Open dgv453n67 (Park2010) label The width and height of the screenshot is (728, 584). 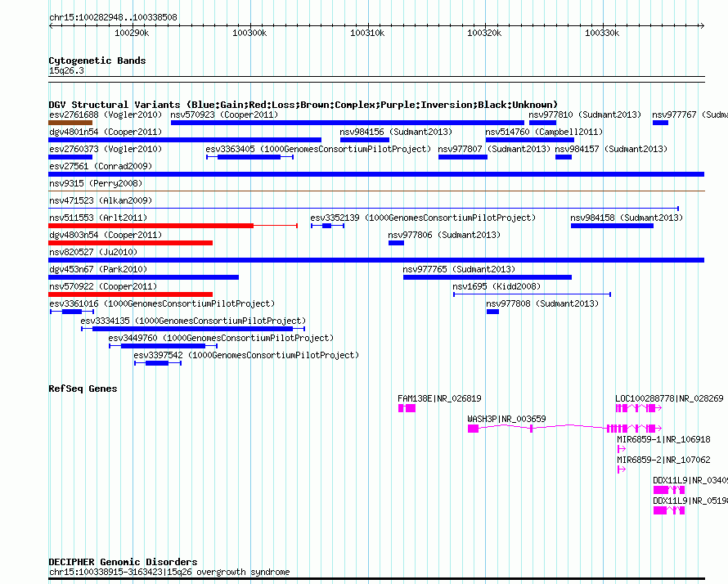pyautogui.click(x=98, y=269)
